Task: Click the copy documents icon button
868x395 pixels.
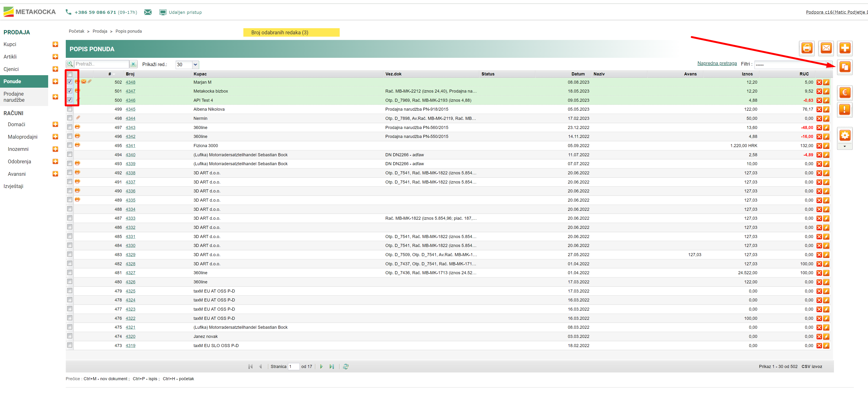Action: coord(845,67)
